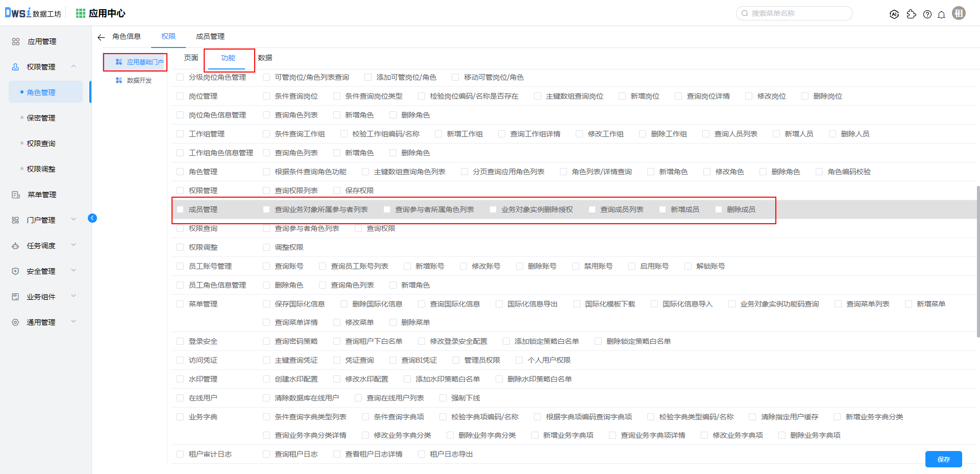Check the 成员管理 checkbox
Image resolution: width=980 pixels, height=474 pixels.
pos(180,209)
